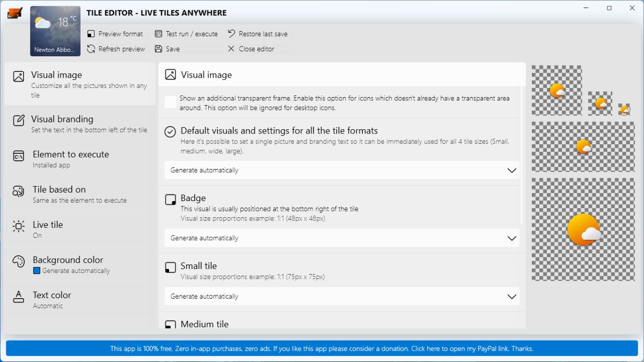Click the Restore last save icon
644x362 pixels.
pyautogui.click(x=231, y=34)
